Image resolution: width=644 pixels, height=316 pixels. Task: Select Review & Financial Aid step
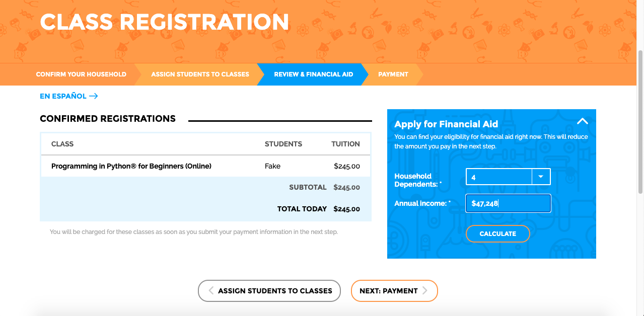coord(313,74)
